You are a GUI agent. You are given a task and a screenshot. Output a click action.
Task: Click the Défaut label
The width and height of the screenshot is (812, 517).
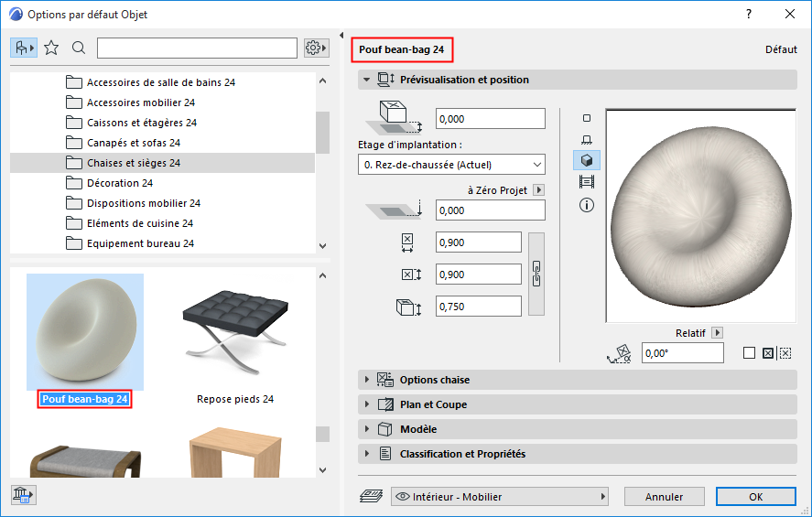click(x=781, y=49)
